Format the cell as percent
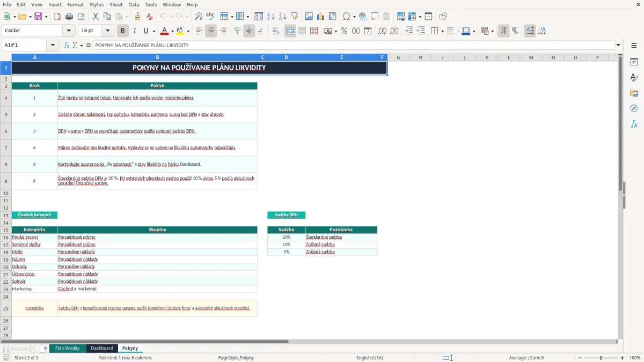The height and width of the screenshot is (362, 644). 345,31
